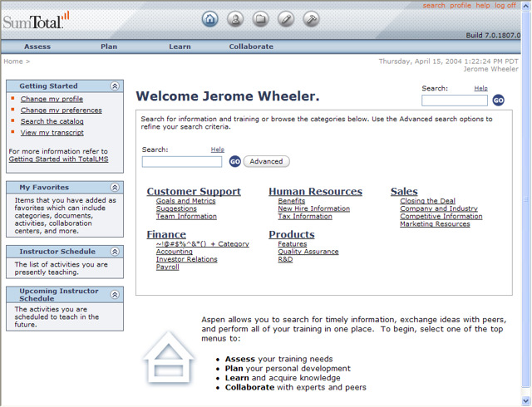Open the Customer Support category

coord(194,191)
